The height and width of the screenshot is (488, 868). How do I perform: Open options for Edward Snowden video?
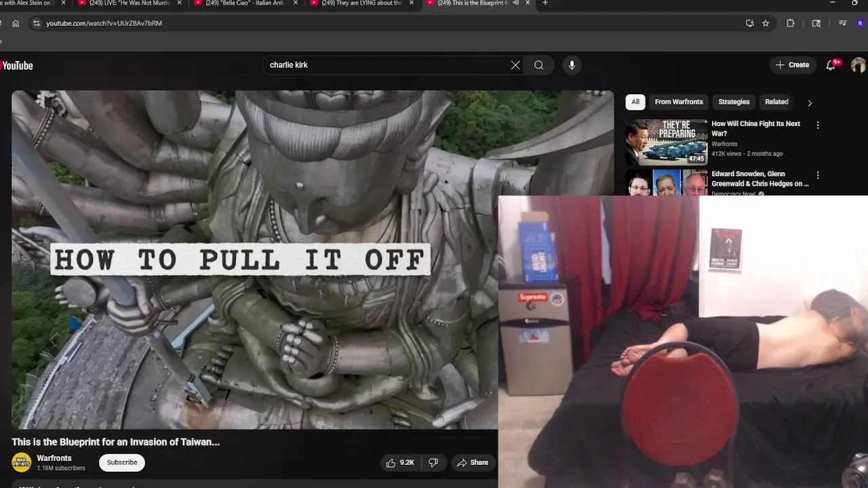pos(818,176)
